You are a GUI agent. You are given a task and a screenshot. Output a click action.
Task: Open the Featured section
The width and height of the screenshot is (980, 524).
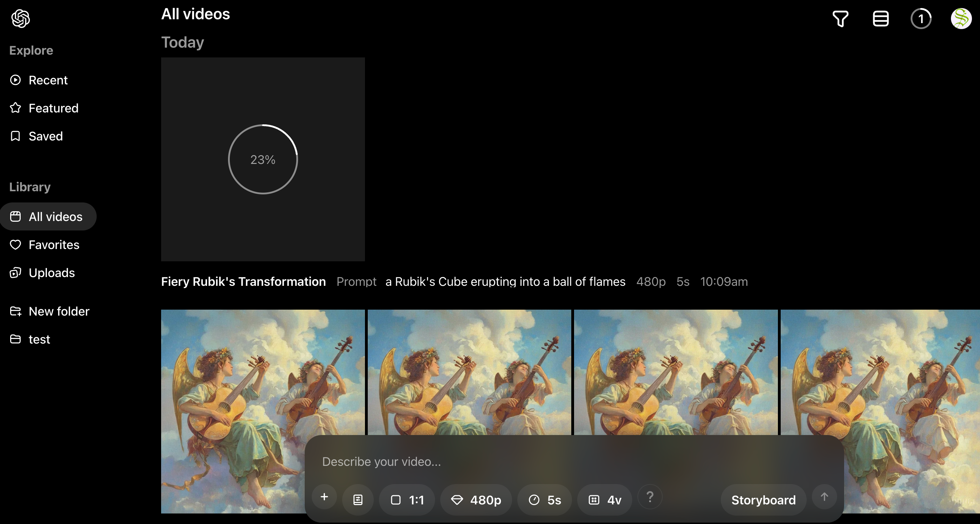click(x=53, y=109)
